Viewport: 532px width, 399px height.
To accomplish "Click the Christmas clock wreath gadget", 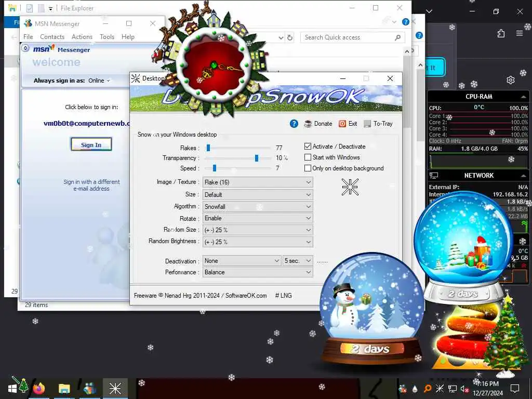I will [214, 64].
